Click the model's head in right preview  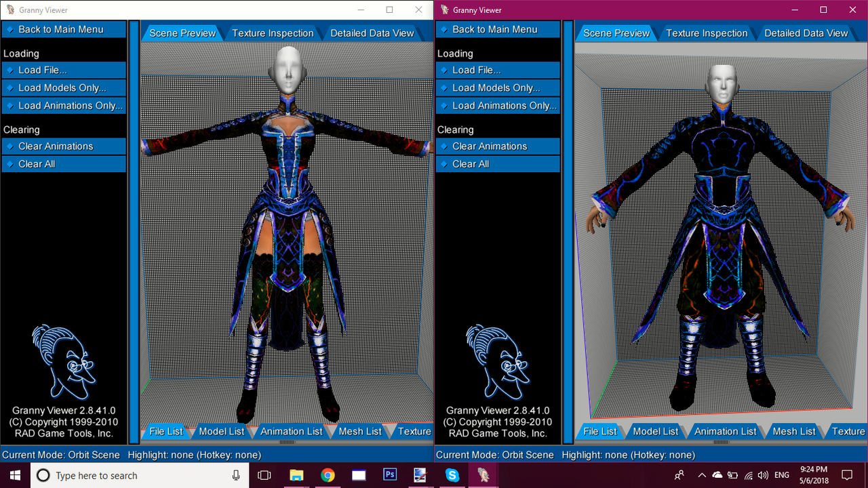click(723, 85)
